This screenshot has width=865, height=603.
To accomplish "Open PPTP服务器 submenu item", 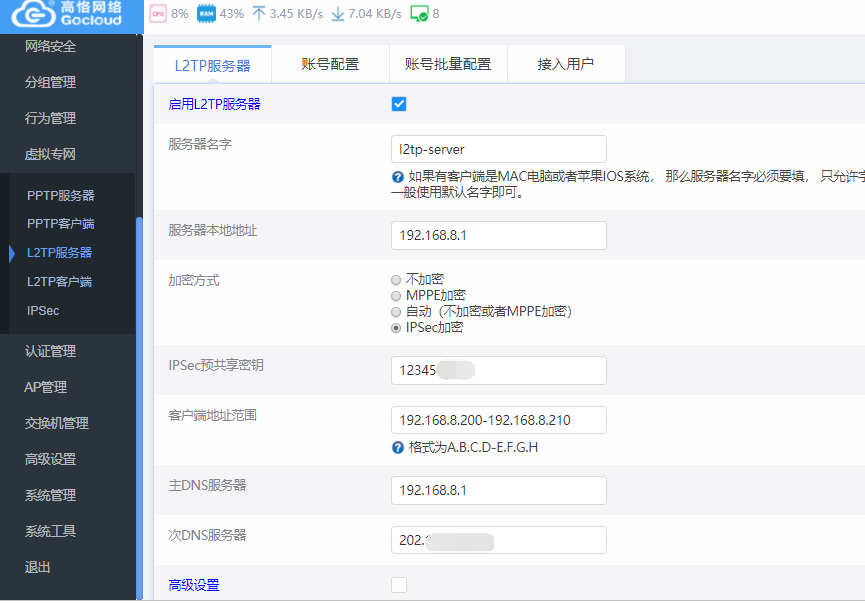I will click(x=61, y=195).
